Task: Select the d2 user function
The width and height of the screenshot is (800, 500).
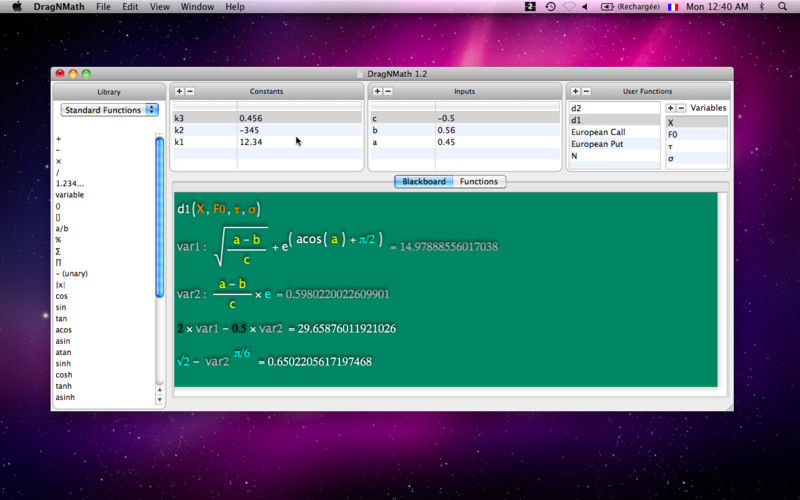Action: pos(614,108)
